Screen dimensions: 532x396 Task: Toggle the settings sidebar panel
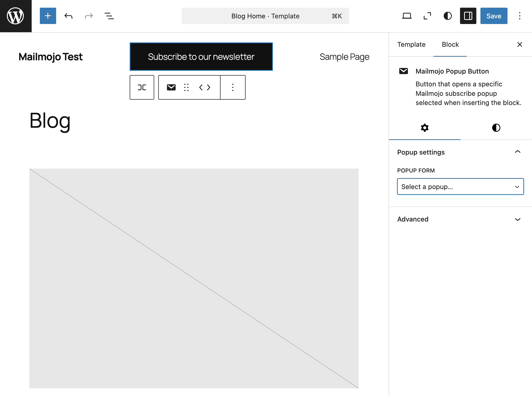tap(468, 16)
